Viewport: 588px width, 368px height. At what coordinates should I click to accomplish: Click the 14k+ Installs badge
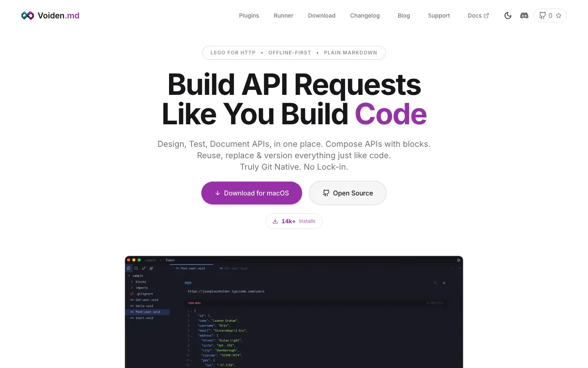tap(294, 221)
